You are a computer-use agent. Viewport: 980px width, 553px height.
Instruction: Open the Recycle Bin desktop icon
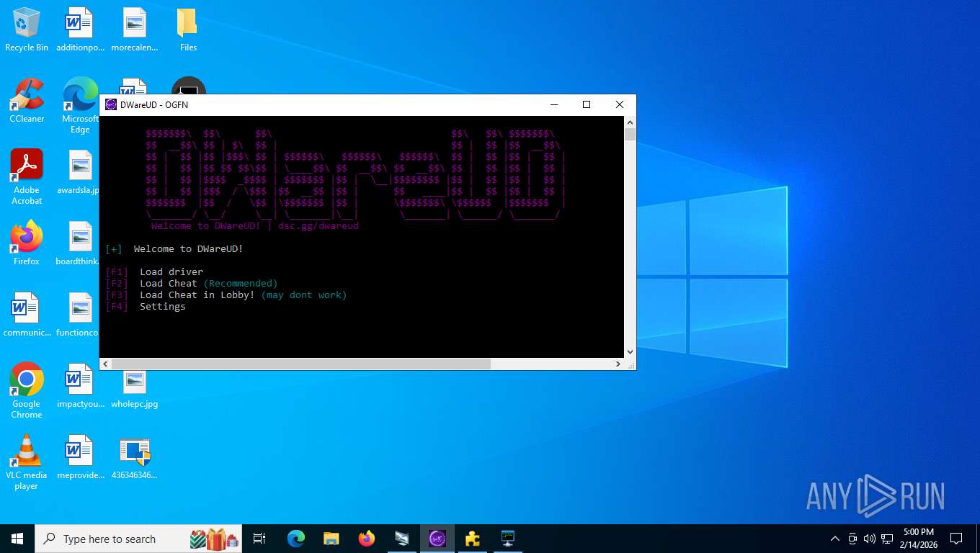[27, 30]
